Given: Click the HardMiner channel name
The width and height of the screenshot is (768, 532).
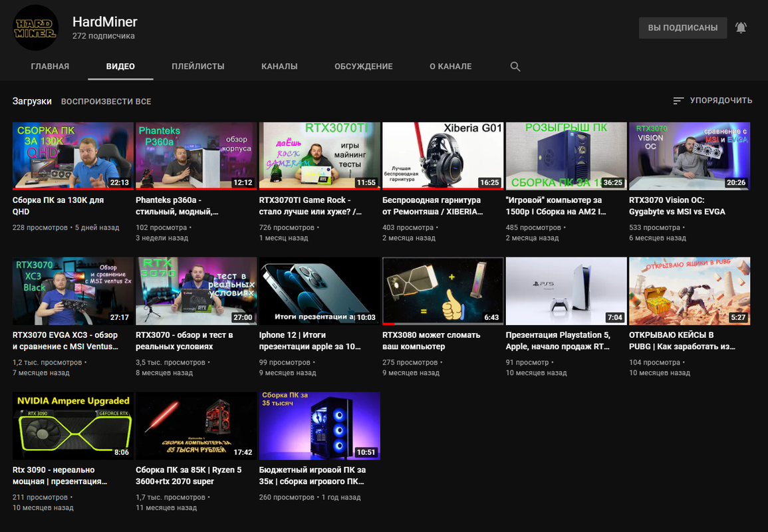Looking at the screenshot, I should pyautogui.click(x=105, y=22).
